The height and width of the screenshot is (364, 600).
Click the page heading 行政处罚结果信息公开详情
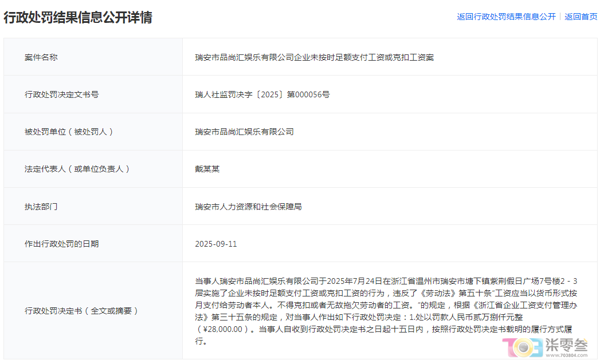click(78, 17)
